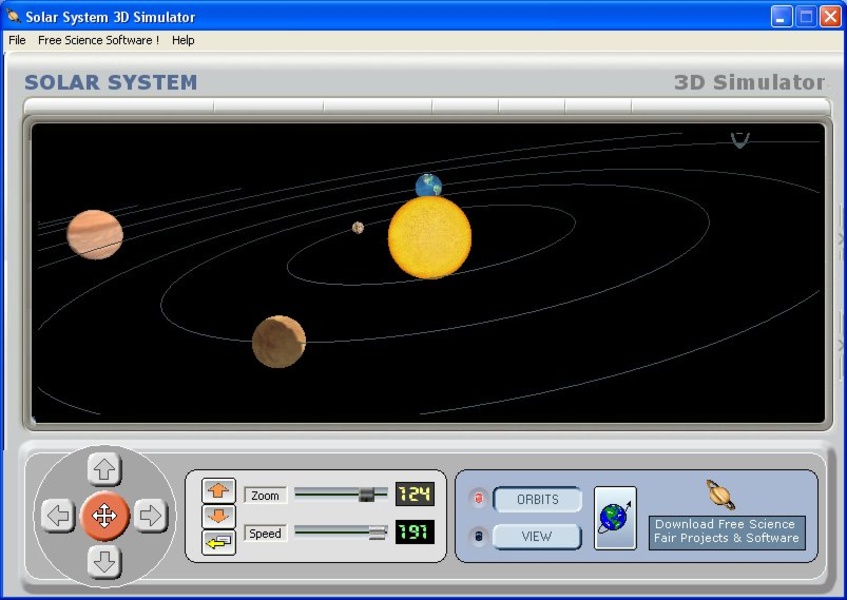Click the Earth globe icon button

point(615,518)
